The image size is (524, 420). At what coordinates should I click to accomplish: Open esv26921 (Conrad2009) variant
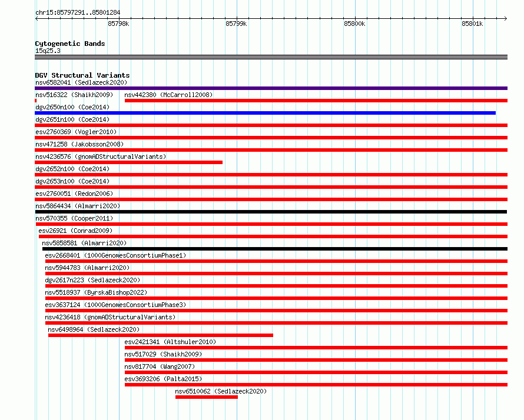[75, 231]
